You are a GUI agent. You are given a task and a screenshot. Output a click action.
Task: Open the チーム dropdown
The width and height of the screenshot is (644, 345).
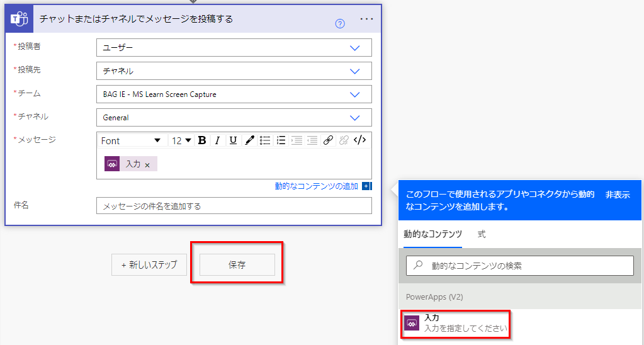234,94
